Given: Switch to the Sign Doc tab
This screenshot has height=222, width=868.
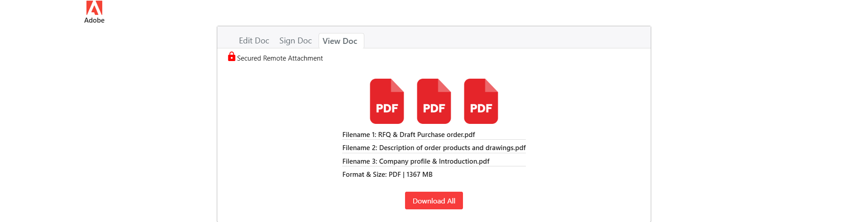Looking at the screenshot, I should (296, 41).
